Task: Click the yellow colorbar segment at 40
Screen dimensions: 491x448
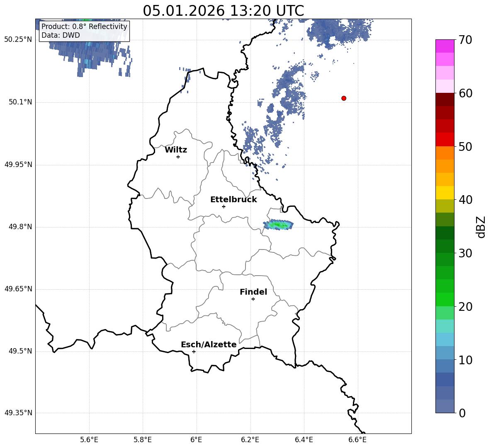Action: (x=445, y=193)
